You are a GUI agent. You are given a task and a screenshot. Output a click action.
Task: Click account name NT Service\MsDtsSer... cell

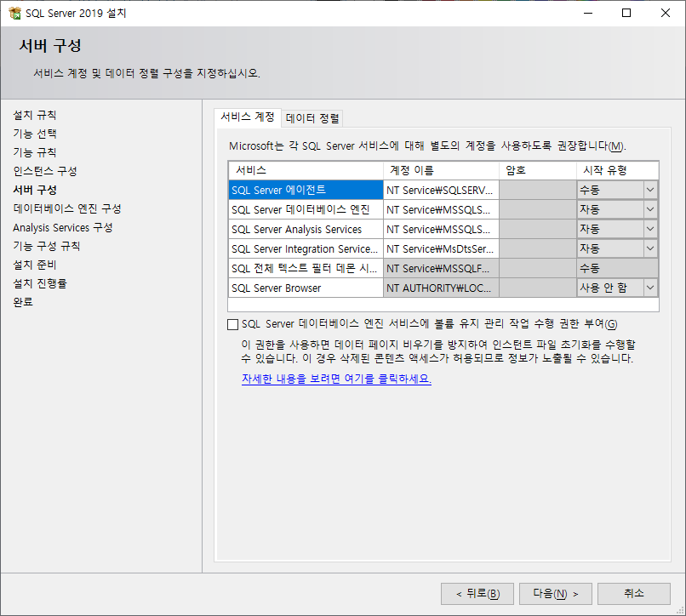(441, 249)
